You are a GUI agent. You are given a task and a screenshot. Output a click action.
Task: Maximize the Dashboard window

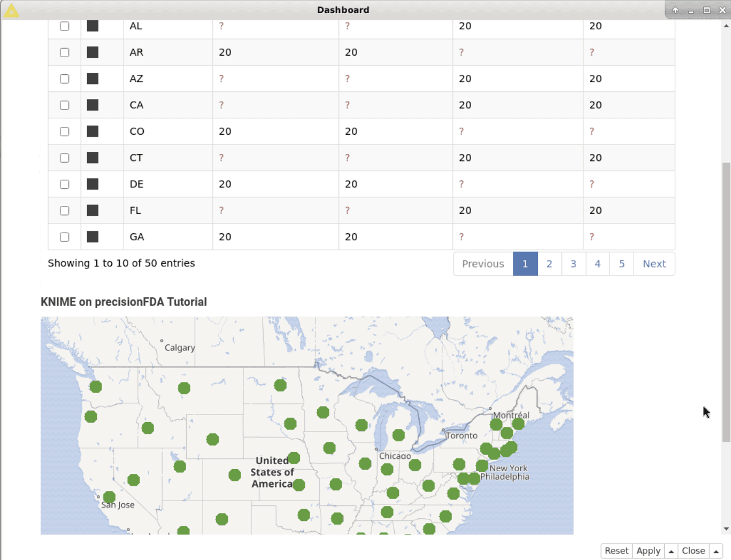(706, 10)
